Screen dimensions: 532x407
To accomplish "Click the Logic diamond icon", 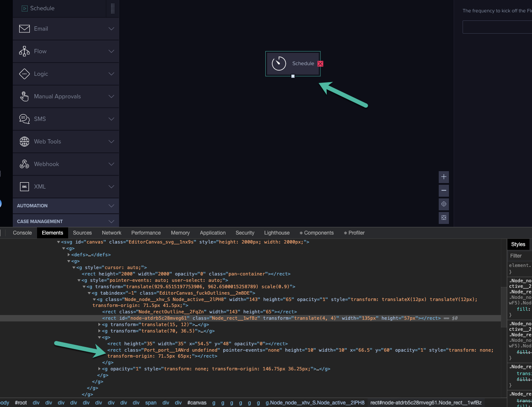I will tap(24, 74).
